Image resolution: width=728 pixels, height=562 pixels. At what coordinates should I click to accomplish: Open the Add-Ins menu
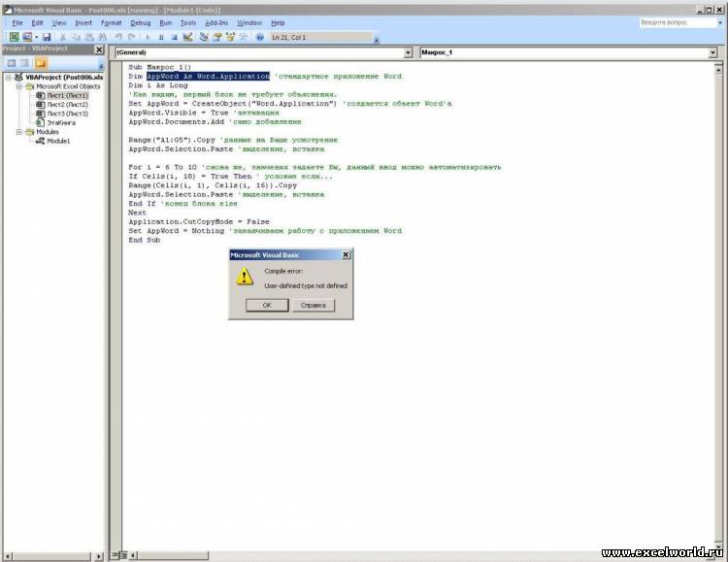pyautogui.click(x=216, y=22)
